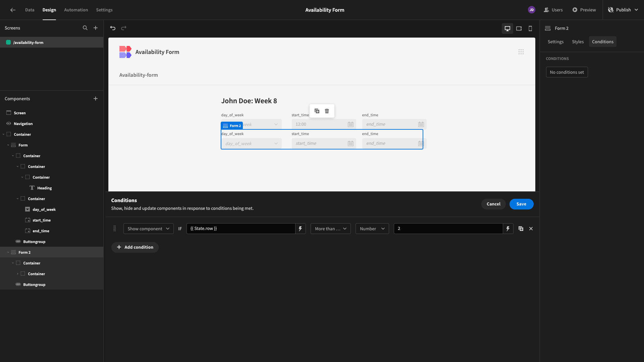Switch to tablet preview icon

519,28
